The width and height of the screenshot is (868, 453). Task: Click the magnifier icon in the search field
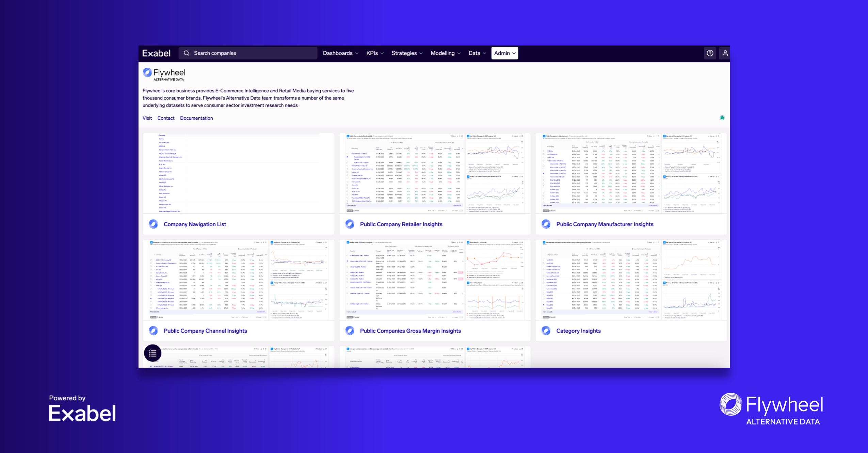tap(186, 53)
